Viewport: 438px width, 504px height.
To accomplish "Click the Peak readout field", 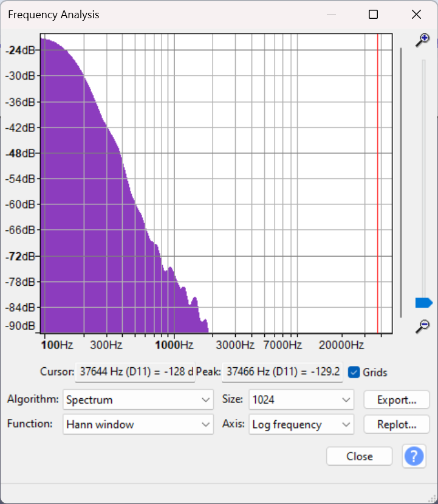I will pyautogui.click(x=282, y=372).
